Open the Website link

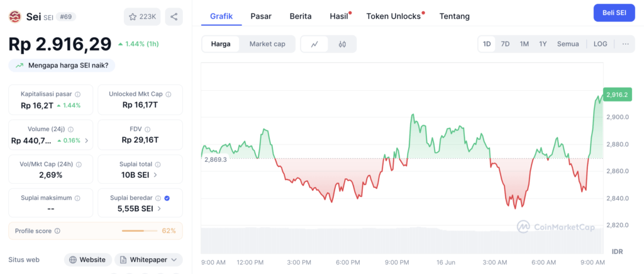(88, 260)
